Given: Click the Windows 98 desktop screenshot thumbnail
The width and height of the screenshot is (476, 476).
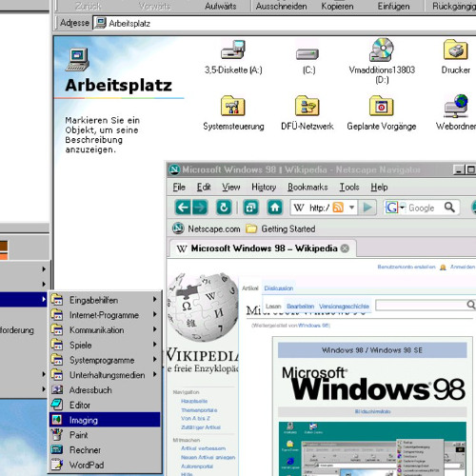Looking at the screenshot, I should pyautogui.click(x=372, y=448).
